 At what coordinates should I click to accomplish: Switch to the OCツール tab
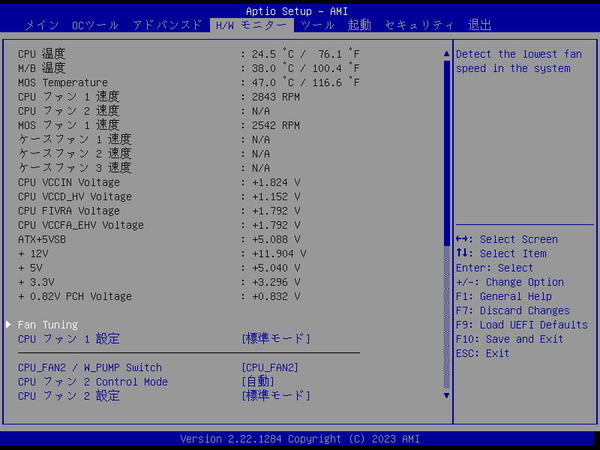(x=95, y=25)
